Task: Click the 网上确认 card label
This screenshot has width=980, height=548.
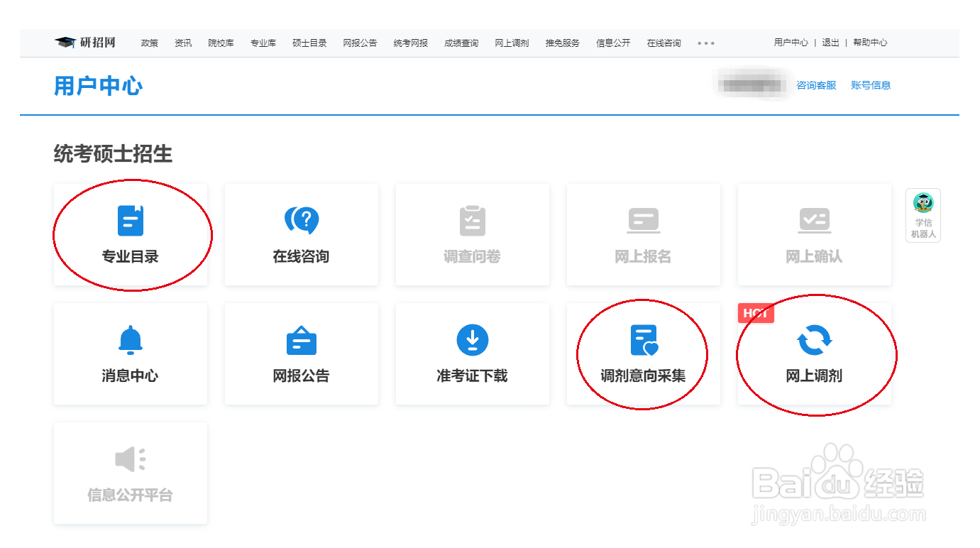Action: pos(815,257)
